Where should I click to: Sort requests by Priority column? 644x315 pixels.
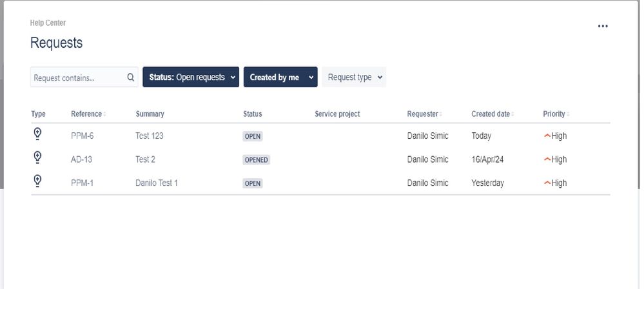pos(556,114)
